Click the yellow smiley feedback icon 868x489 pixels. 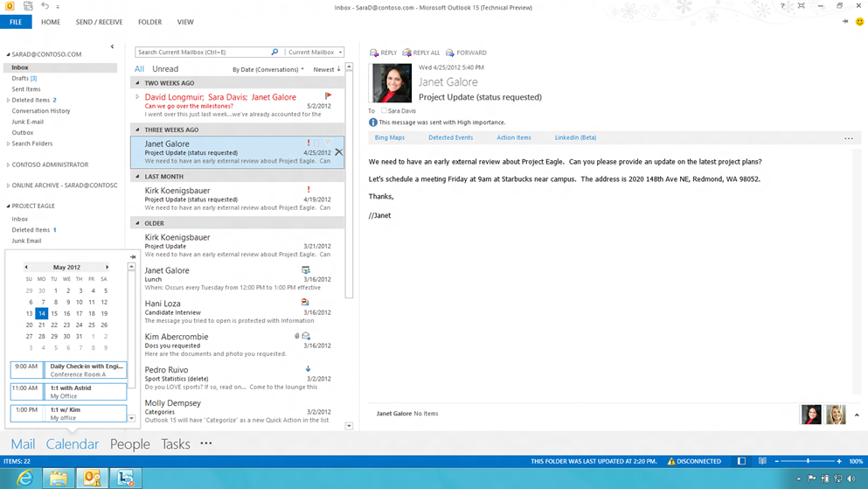(860, 22)
